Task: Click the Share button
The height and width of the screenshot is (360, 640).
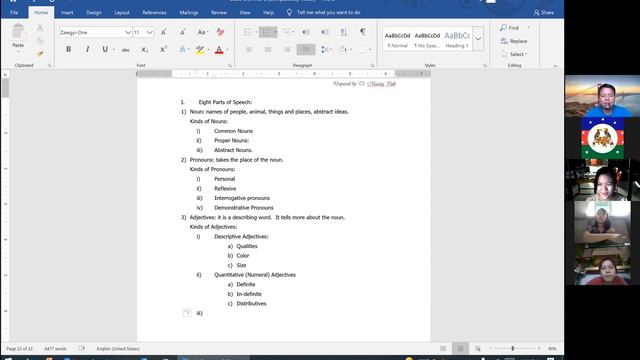Action: pos(544,13)
